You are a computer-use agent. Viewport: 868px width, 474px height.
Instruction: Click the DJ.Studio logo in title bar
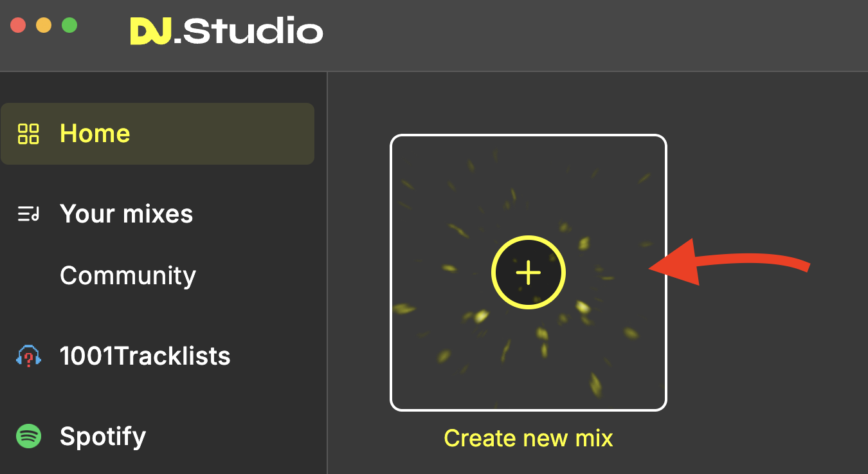point(226,31)
